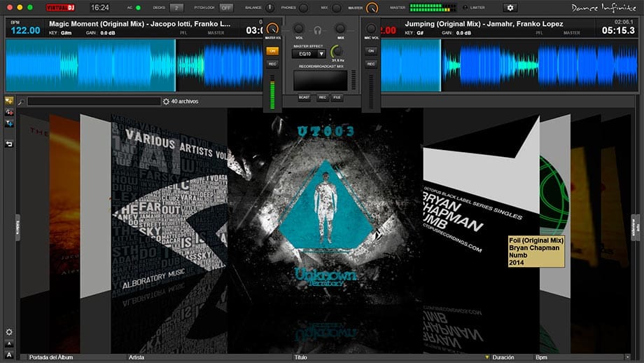Click the 122.00 BPM value on left deck
Viewport: 644px width, 363px height.
tap(25, 30)
